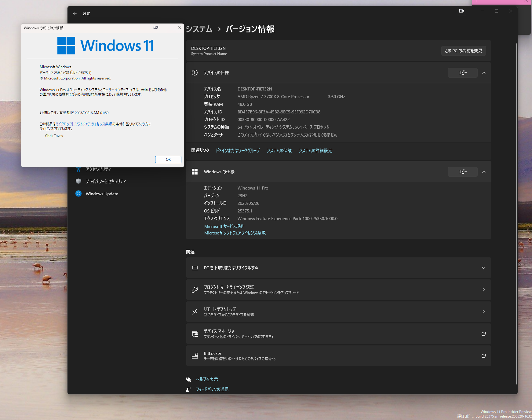Image resolution: width=532 pixels, height=420 pixels.
Task: Click OK in the winver dialog
Action: (x=168, y=160)
